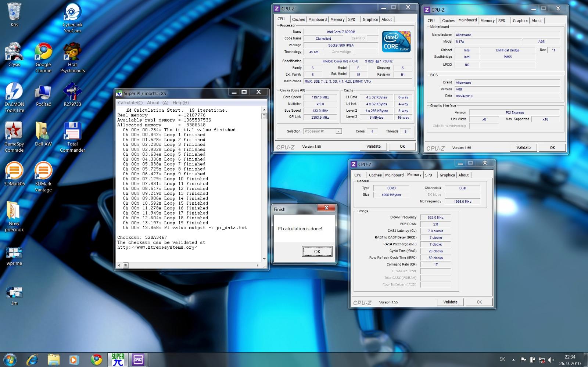Screen dimensions: 588x367
Task: Launch GameSpy Comrade desktop shortcut
Action: [14, 137]
